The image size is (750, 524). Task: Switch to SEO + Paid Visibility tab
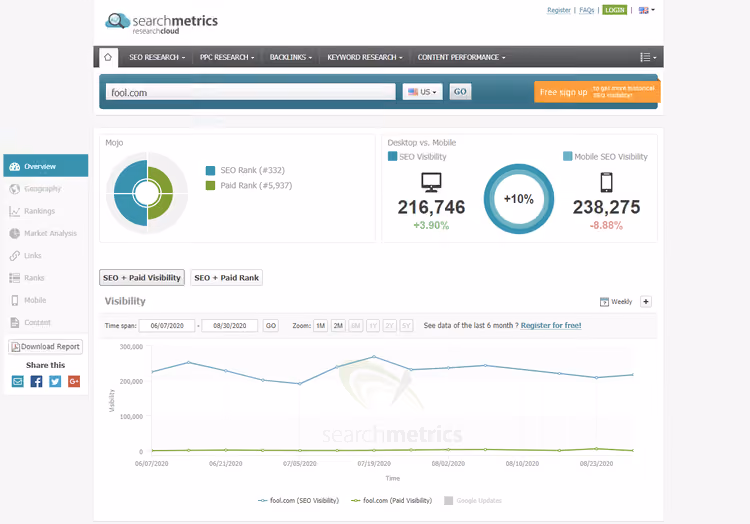click(142, 278)
